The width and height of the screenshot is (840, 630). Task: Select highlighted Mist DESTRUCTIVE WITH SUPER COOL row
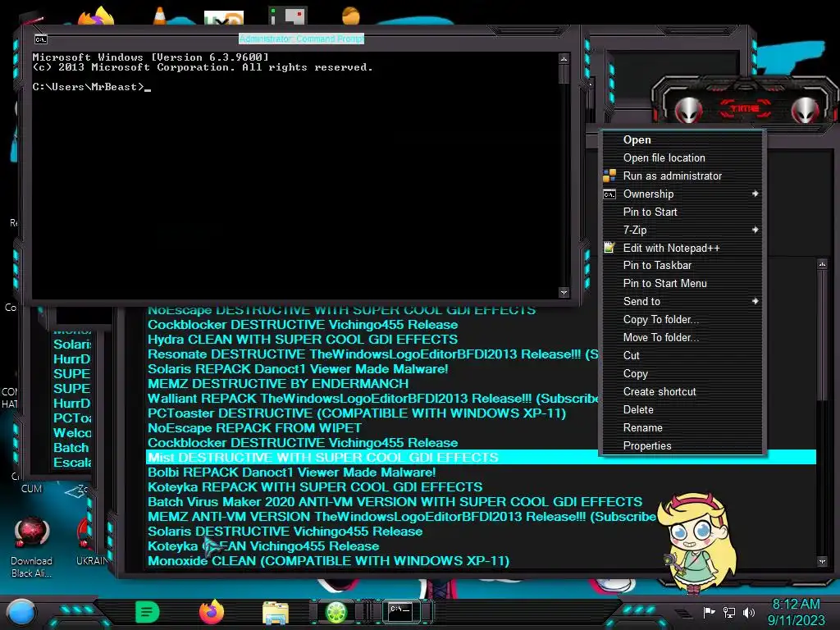pos(481,458)
